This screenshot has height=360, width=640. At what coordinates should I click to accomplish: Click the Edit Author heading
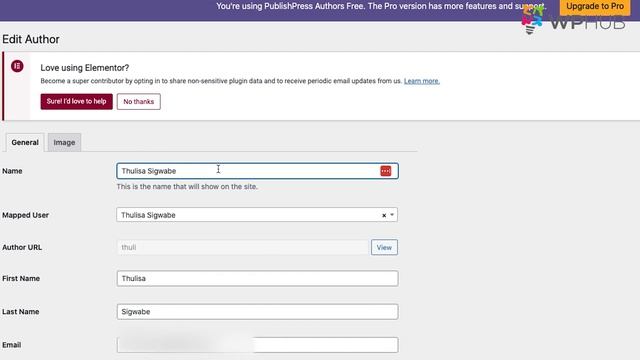[x=31, y=39]
